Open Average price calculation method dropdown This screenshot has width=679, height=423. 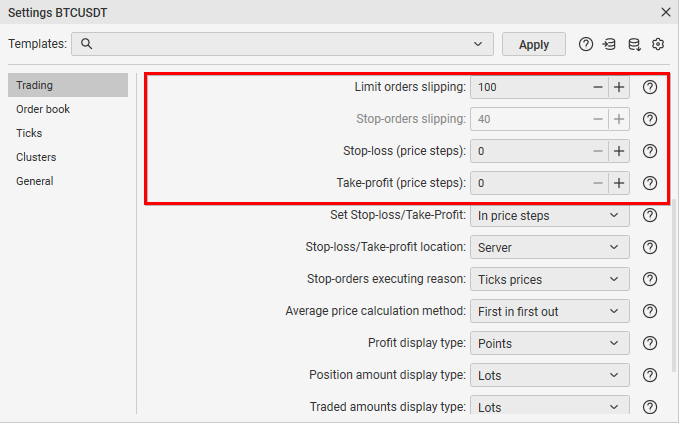550,311
